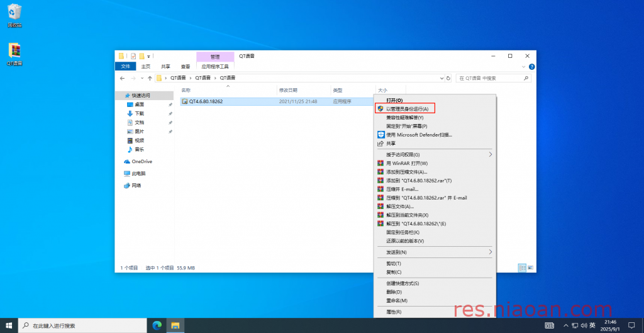The height and width of the screenshot is (333, 644).
Task: Launch Microsoft Edge from the taskbar
Action: 157,325
